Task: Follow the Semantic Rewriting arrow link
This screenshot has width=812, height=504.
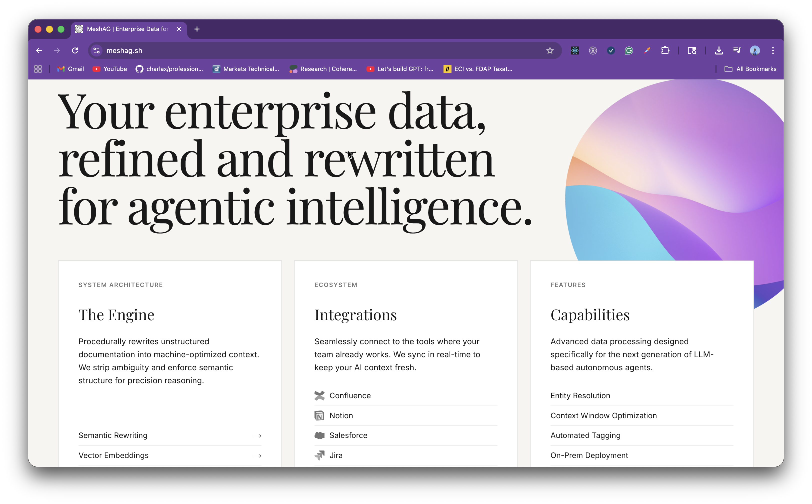Action: click(x=113, y=435)
